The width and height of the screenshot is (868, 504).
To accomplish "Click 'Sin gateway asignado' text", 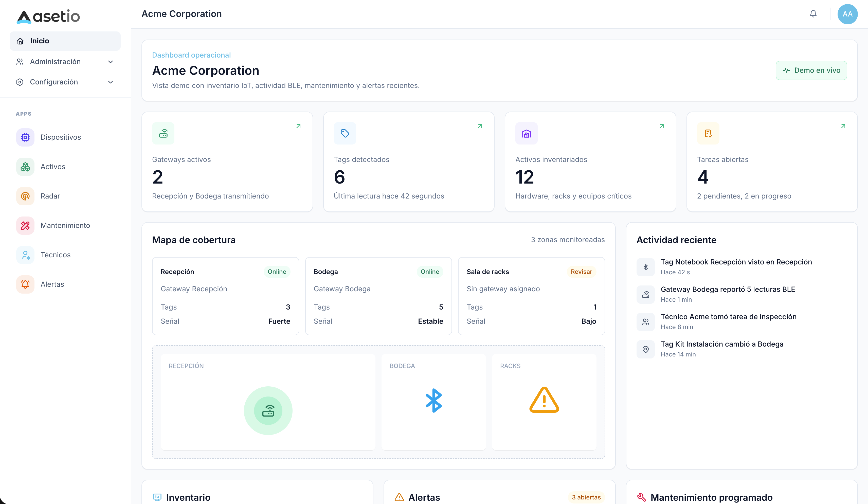I will 503,289.
